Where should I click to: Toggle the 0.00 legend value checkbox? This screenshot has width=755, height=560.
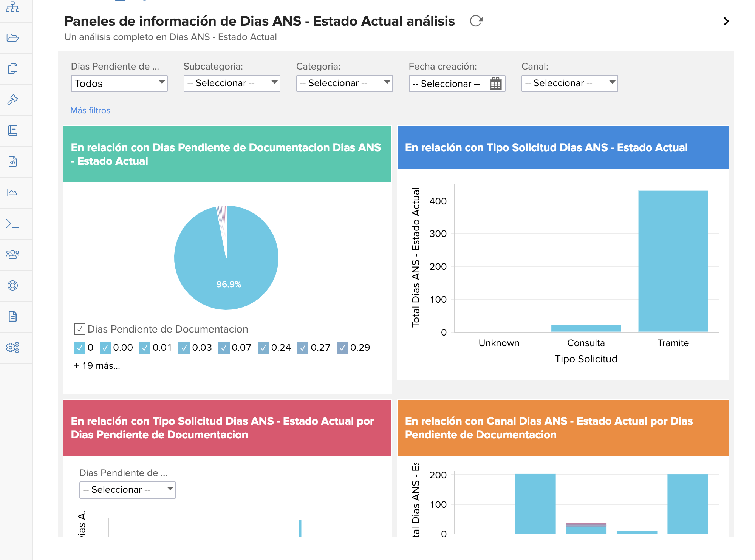point(106,348)
